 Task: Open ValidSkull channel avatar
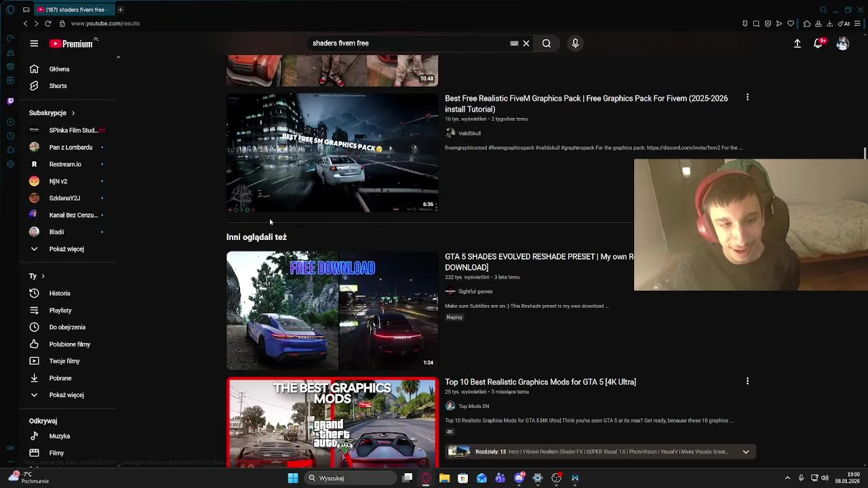coord(450,134)
